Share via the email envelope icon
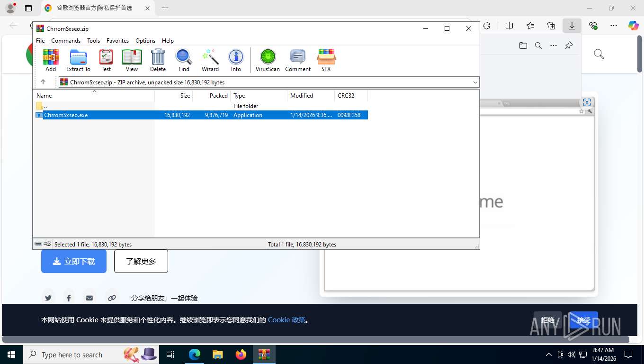This screenshot has height=364, width=644. click(x=89, y=298)
